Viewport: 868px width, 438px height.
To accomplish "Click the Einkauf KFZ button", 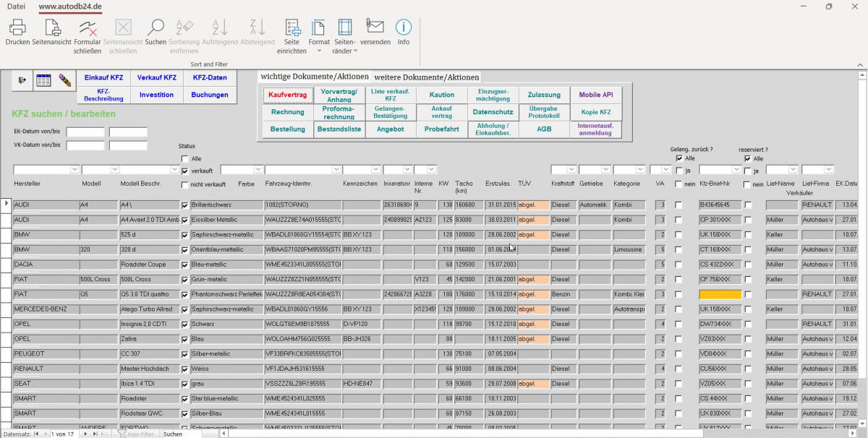I will [x=103, y=77].
